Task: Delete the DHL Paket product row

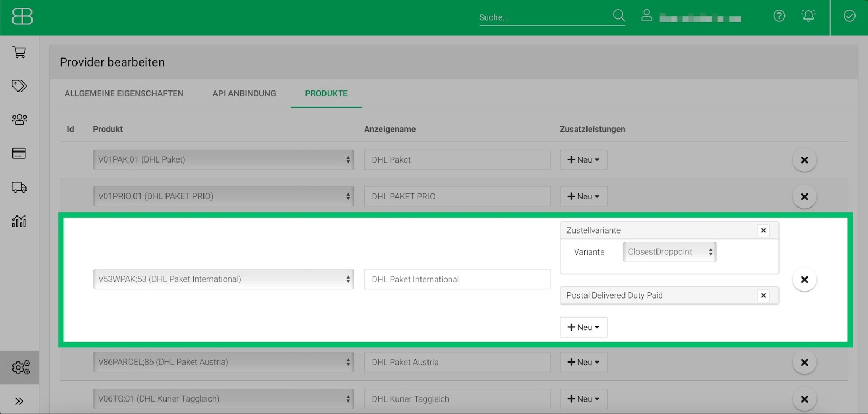Action: pos(805,160)
